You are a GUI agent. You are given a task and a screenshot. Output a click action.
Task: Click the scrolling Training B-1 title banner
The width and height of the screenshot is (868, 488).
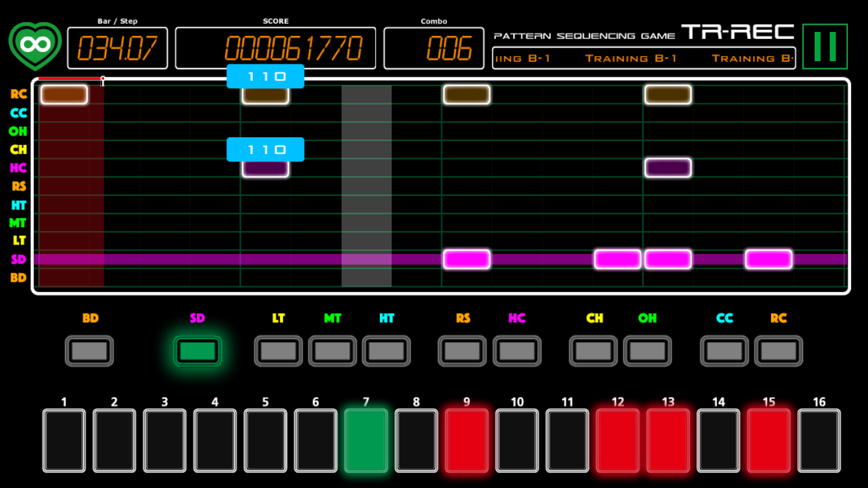pyautogui.click(x=644, y=58)
